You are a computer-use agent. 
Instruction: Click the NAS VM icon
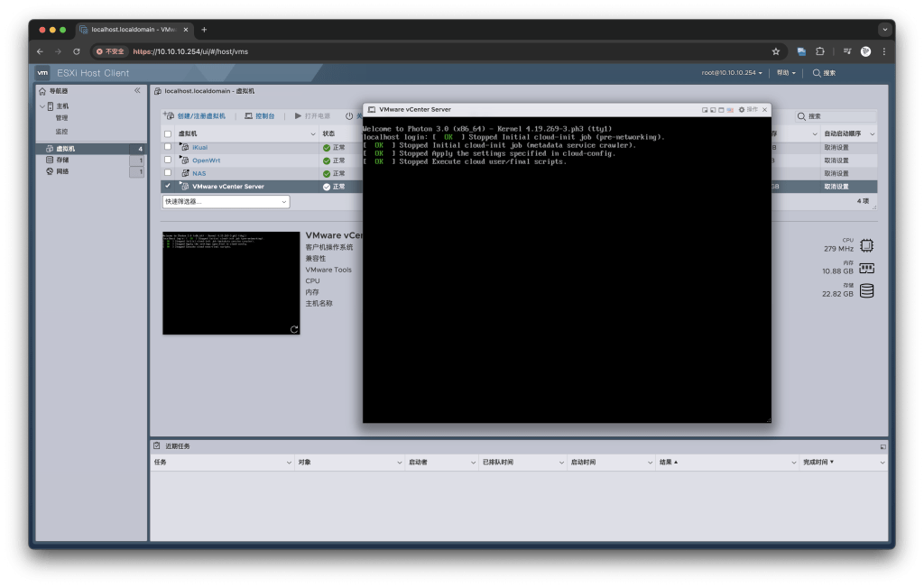185,173
